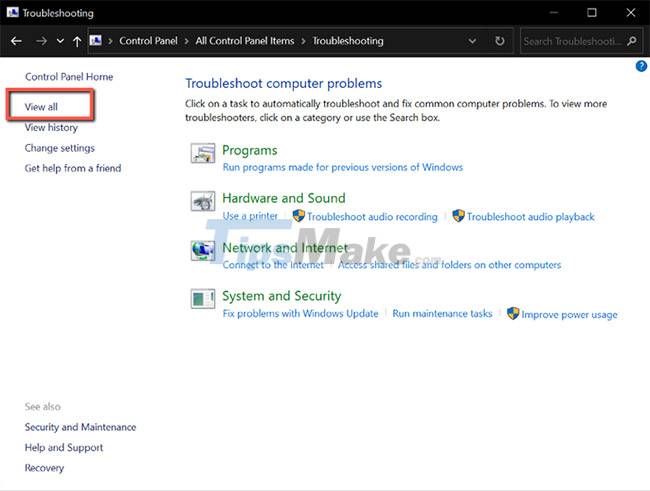650x491 pixels.
Task: Refresh the Troubleshooting page
Action: [x=500, y=41]
